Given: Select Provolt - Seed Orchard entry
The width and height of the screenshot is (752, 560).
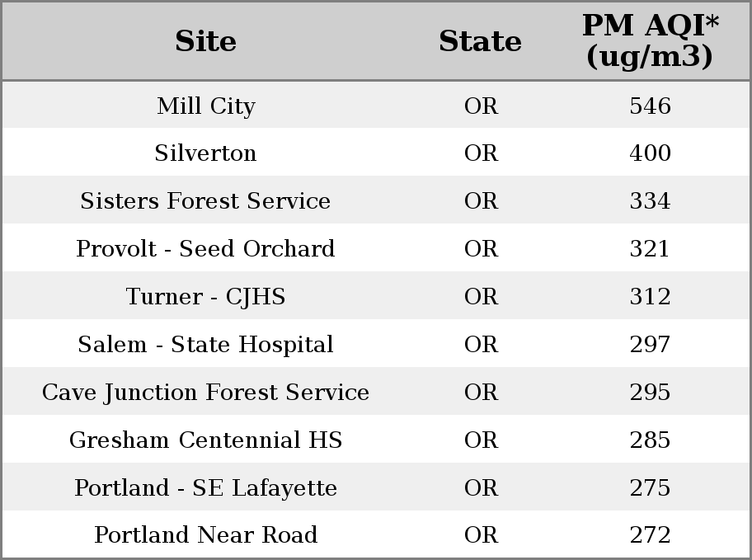Looking at the screenshot, I should coord(205,248).
